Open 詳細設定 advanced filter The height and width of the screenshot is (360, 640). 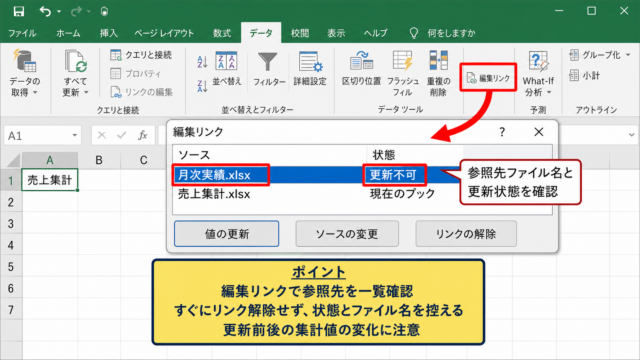(x=310, y=69)
